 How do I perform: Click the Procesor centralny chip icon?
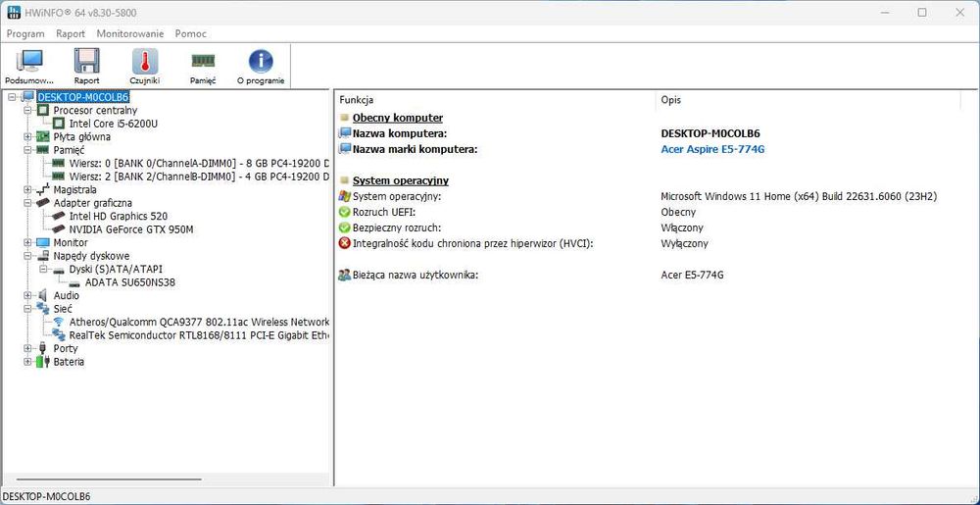coord(42,110)
